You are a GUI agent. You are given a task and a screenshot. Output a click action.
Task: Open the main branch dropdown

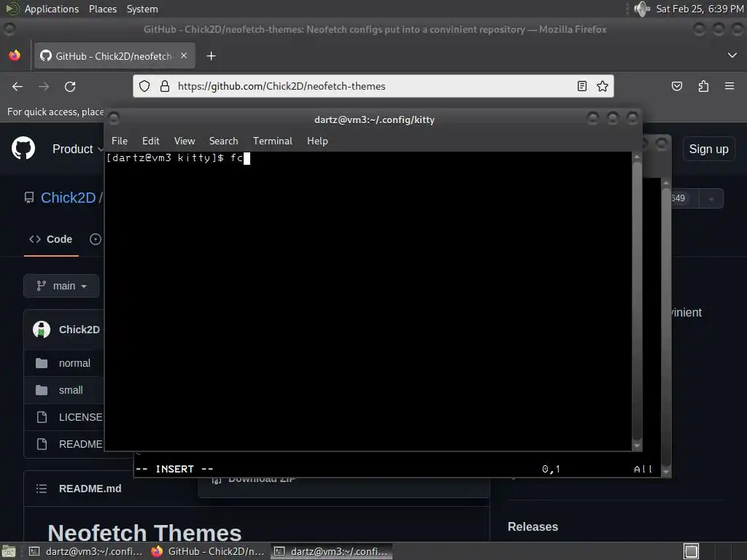(x=61, y=286)
